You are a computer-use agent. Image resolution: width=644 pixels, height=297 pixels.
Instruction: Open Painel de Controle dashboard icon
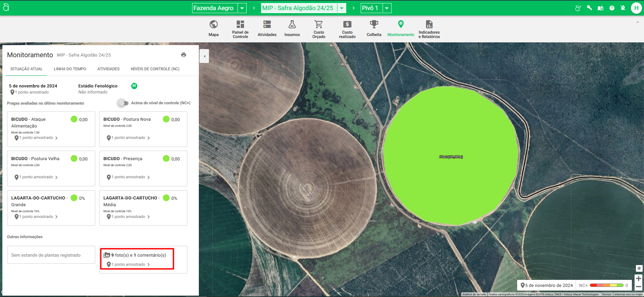click(x=240, y=25)
